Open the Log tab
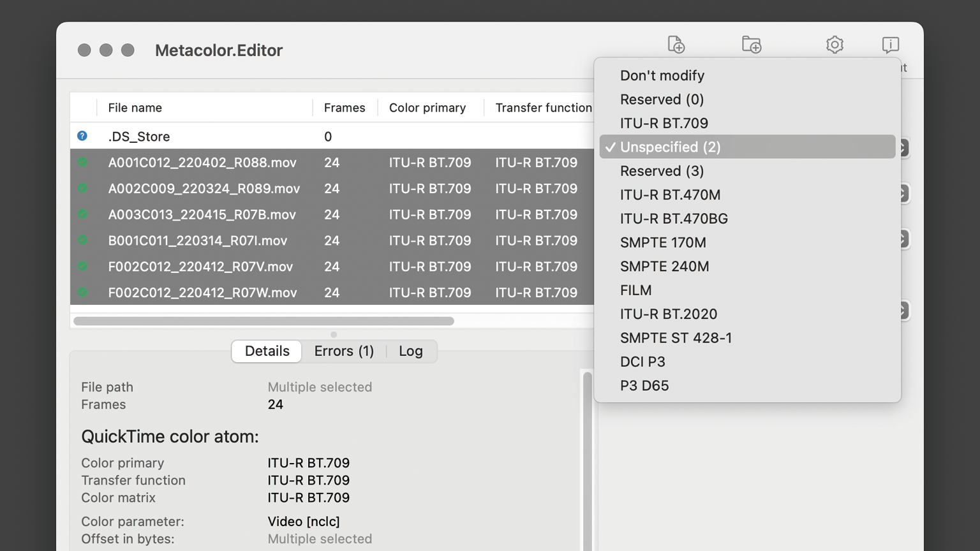The width and height of the screenshot is (980, 551). tap(411, 351)
